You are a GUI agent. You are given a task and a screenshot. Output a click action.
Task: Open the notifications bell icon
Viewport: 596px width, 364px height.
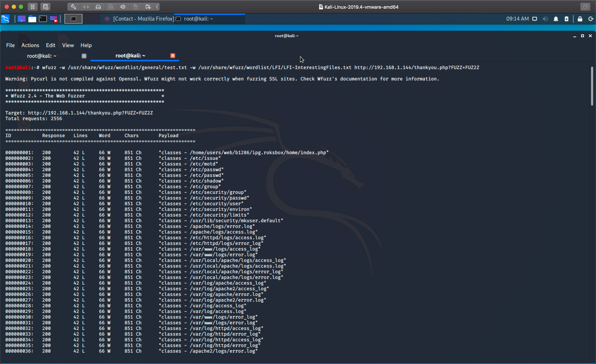click(556, 19)
